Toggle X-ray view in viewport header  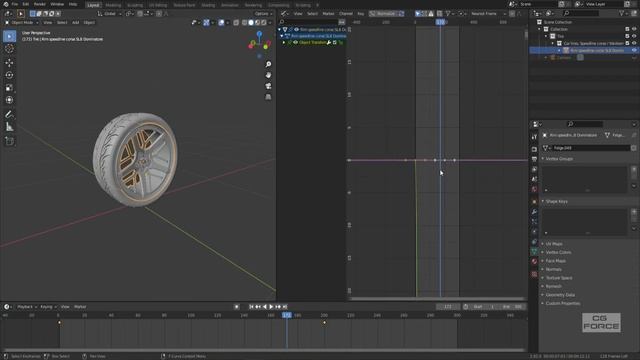click(x=236, y=22)
